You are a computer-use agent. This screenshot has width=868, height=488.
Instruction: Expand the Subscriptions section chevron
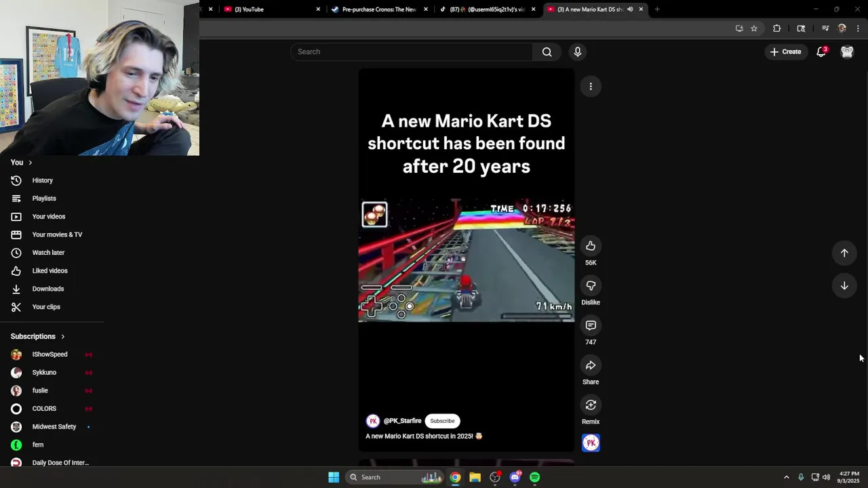coord(62,337)
